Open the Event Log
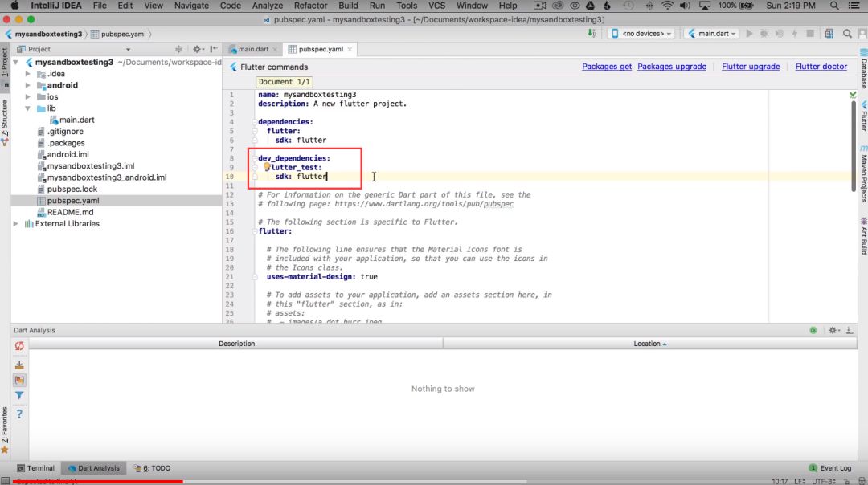 829,468
